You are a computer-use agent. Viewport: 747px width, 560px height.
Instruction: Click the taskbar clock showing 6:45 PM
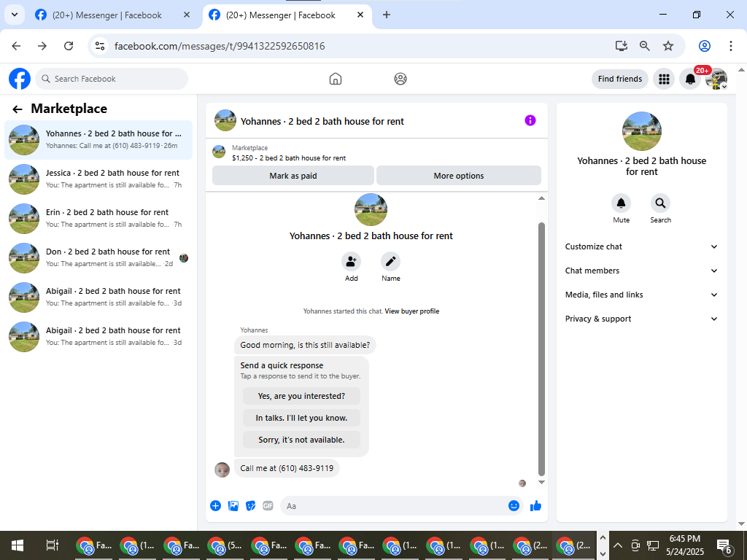pyautogui.click(x=684, y=545)
